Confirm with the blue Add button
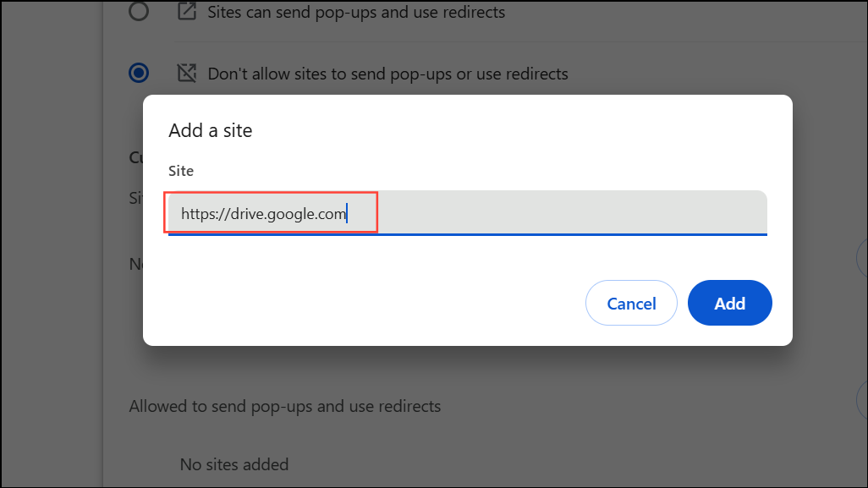Screen dimensions: 868x488 [729, 303]
